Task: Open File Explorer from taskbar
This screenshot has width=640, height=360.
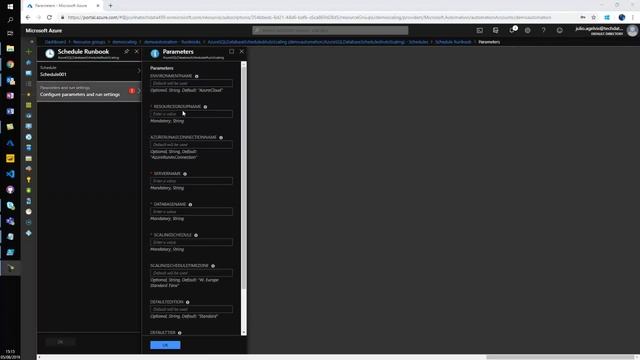Action: (10, 49)
